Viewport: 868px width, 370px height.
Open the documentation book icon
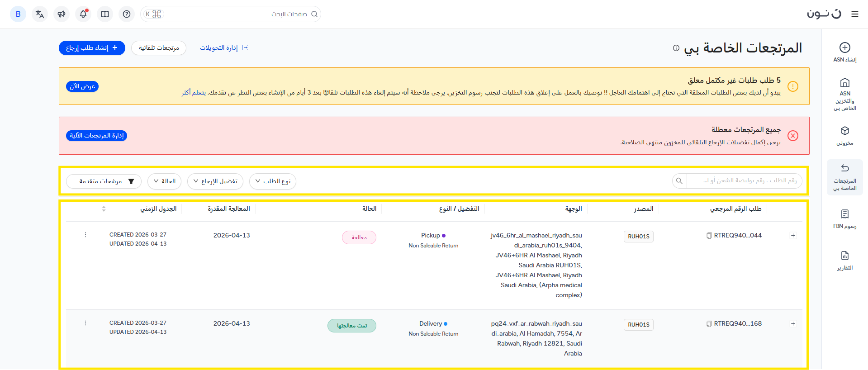click(105, 14)
